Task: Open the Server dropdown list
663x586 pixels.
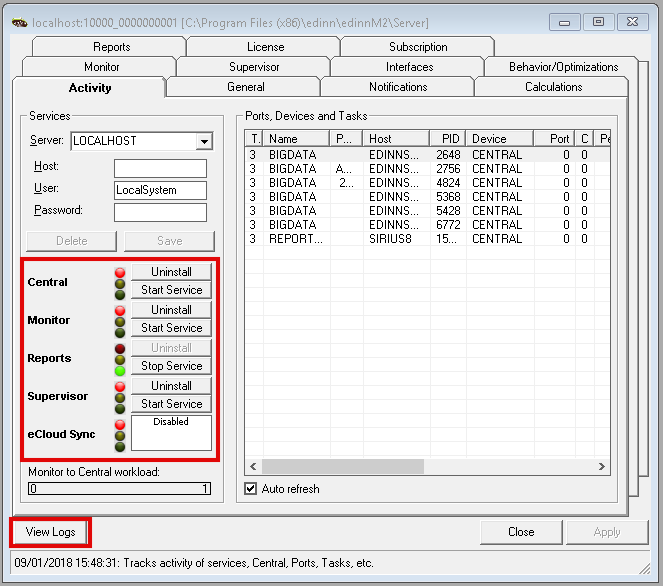Action: tap(204, 142)
